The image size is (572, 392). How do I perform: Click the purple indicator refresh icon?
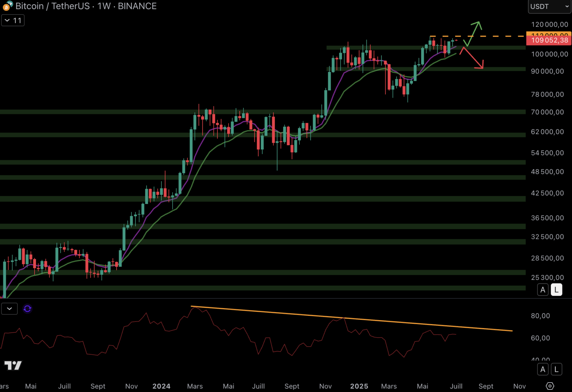point(27,309)
